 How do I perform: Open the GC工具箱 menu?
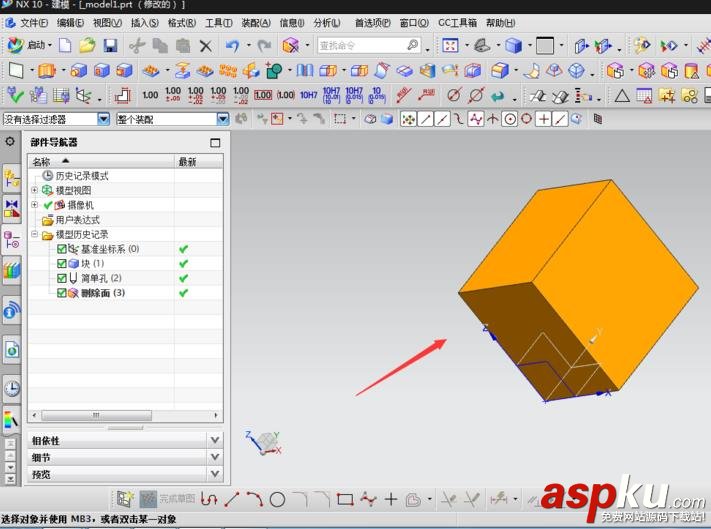point(458,23)
